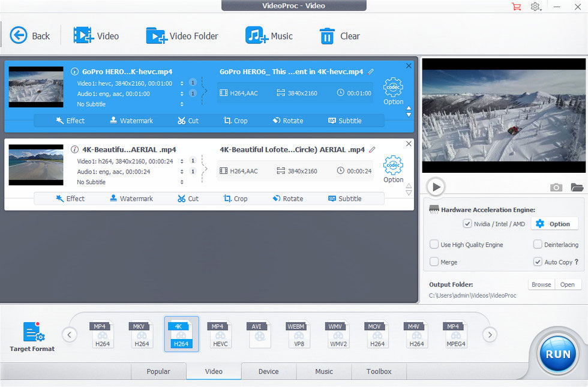Open the shopping cart icon
The image size is (588, 387).
click(517, 7)
